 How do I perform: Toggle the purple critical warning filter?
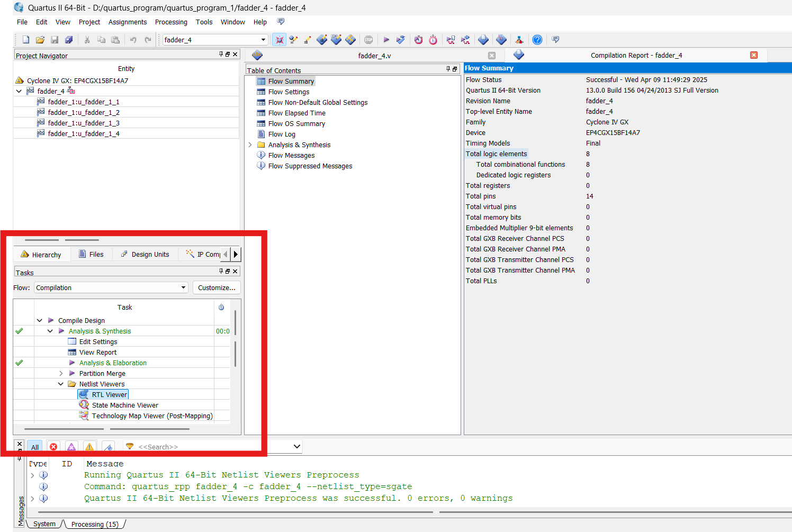click(71, 447)
